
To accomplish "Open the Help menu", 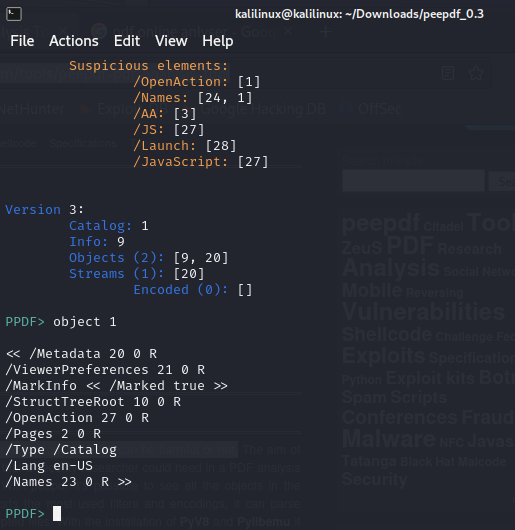I will 218,41.
